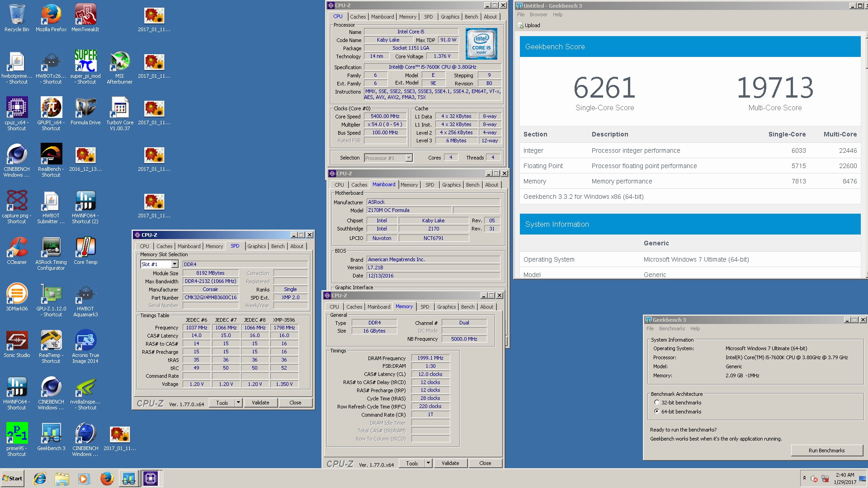Select 32-bit benchmarks radio option

pyautogui.click(x=656, y=402)
